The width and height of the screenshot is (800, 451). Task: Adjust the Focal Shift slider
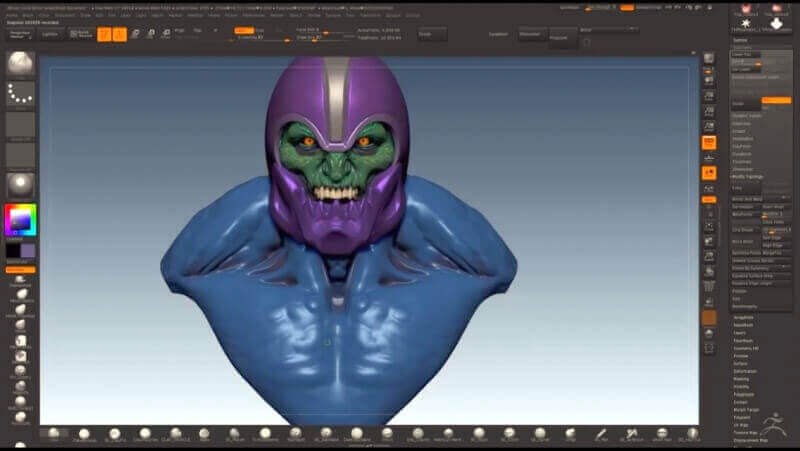click(324, 31)
